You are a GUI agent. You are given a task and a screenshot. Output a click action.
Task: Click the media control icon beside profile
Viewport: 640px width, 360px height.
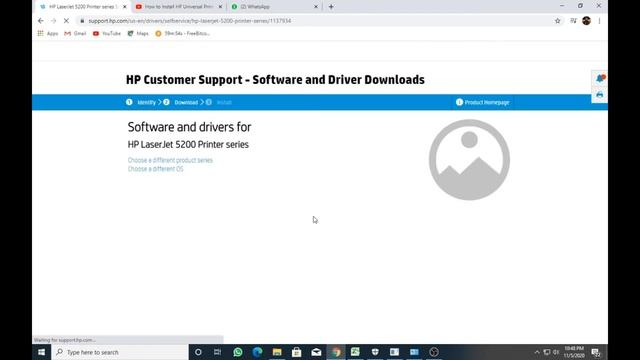tap(573, 21)
